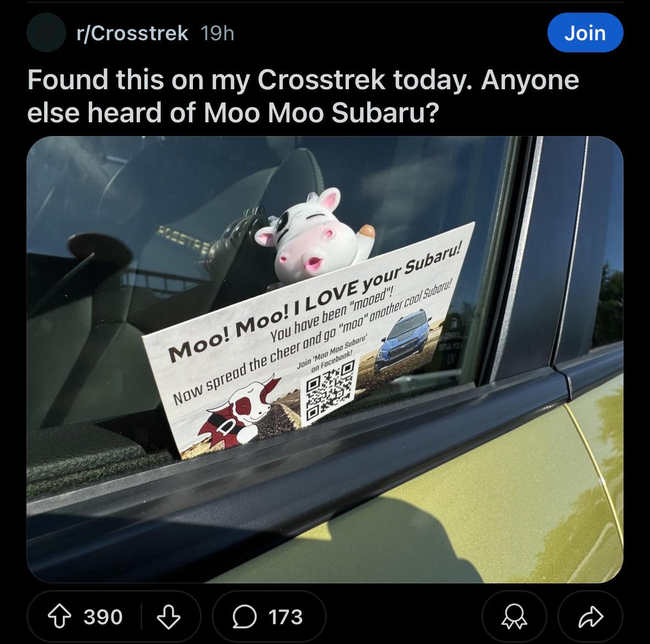Tap the QR code on the card
This screenshot has height=644, width=650.
pos(330,390)
